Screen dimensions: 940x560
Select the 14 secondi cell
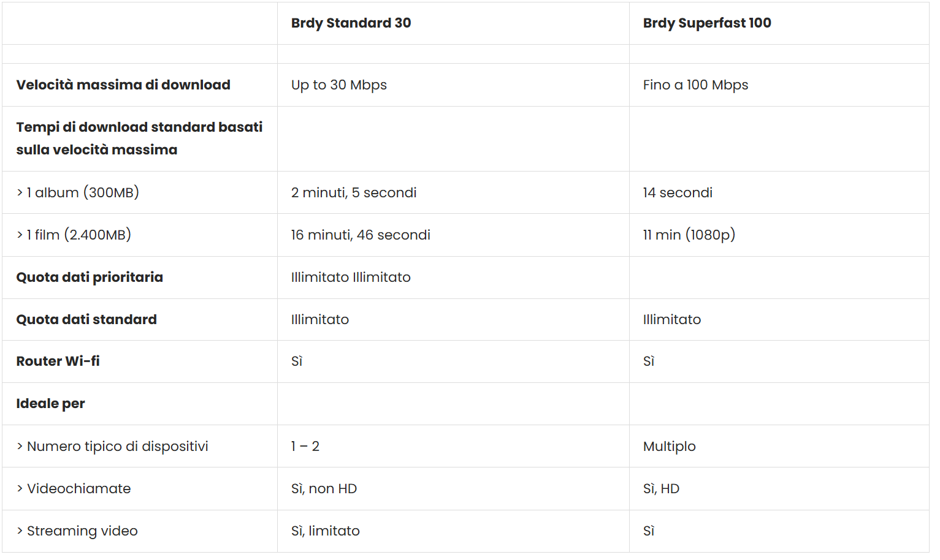pyautogui.click(x=677, y=193)
